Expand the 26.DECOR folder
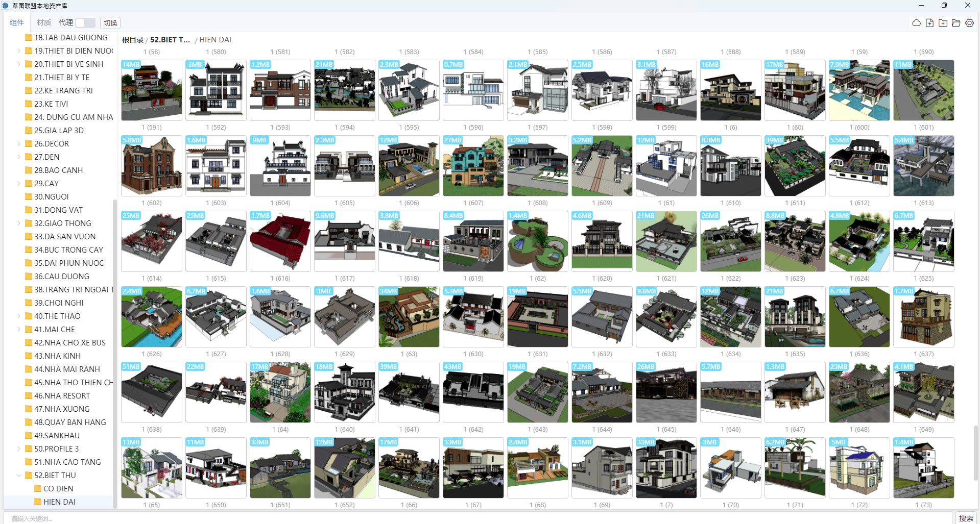This screenshot has width=980, height=524. coord(19,144)
